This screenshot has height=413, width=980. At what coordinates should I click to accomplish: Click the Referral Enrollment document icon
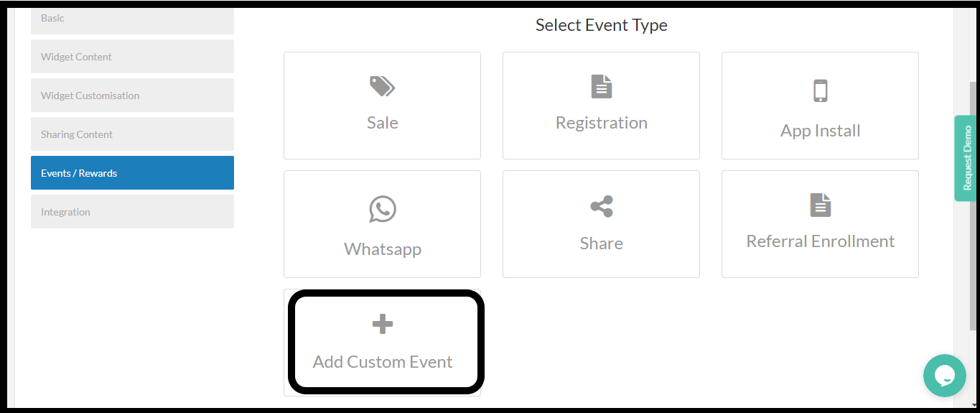tap(820, 205)
